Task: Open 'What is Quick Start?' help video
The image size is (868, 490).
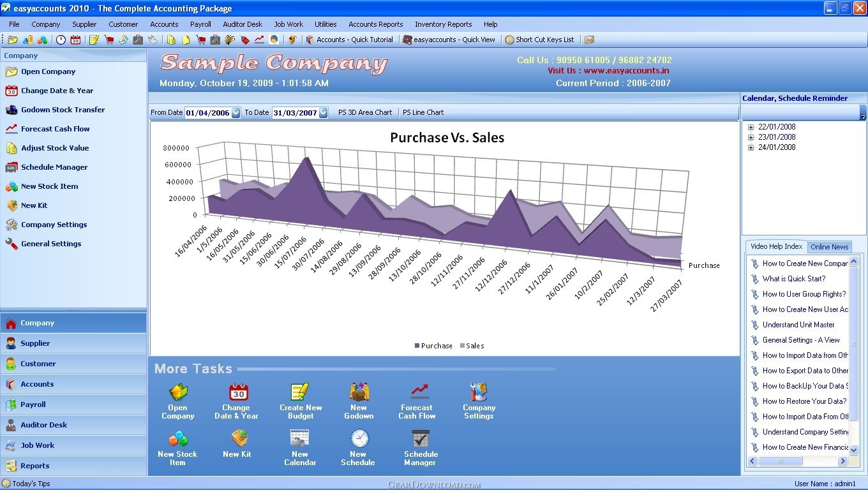Action: tap(793, 279)
